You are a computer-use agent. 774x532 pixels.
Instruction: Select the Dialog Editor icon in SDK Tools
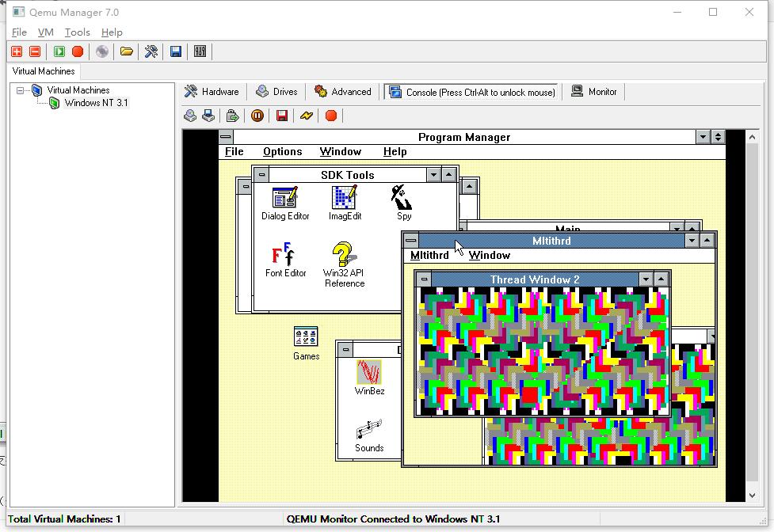pyautogui.click(x=285, y=203)
